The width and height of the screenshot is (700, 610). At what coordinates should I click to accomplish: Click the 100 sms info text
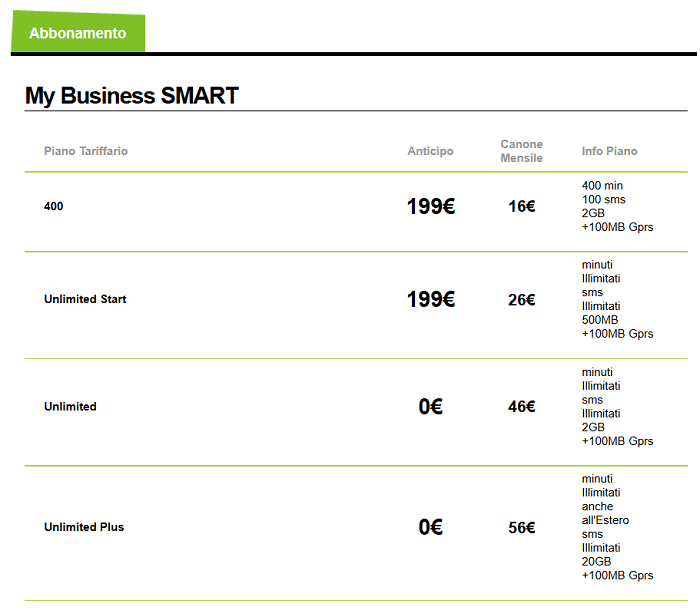(604, 199)
